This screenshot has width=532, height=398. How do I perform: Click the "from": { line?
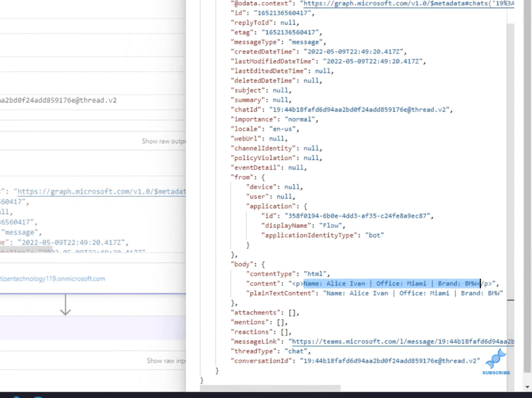[x=248, y=177]
